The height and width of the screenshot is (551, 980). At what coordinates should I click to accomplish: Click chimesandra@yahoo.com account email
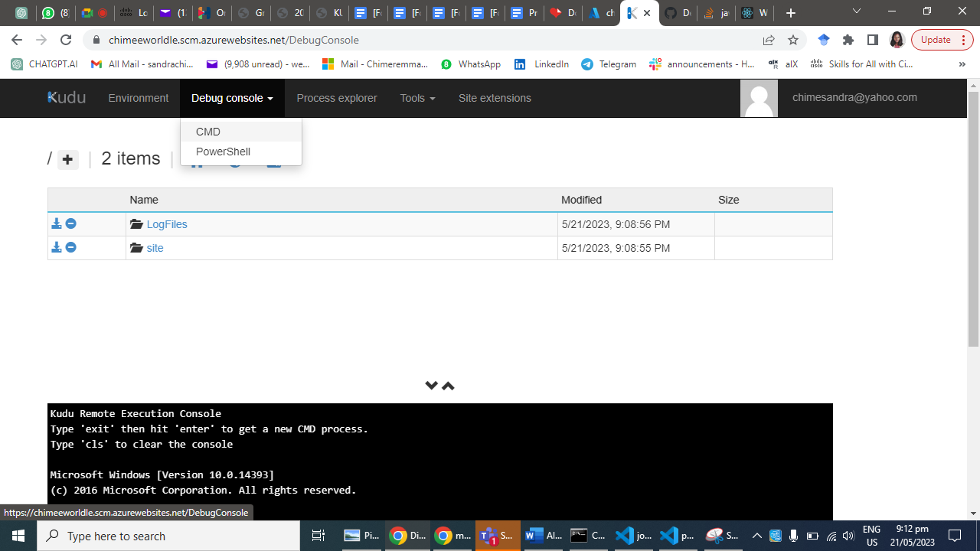coord(854,98)
